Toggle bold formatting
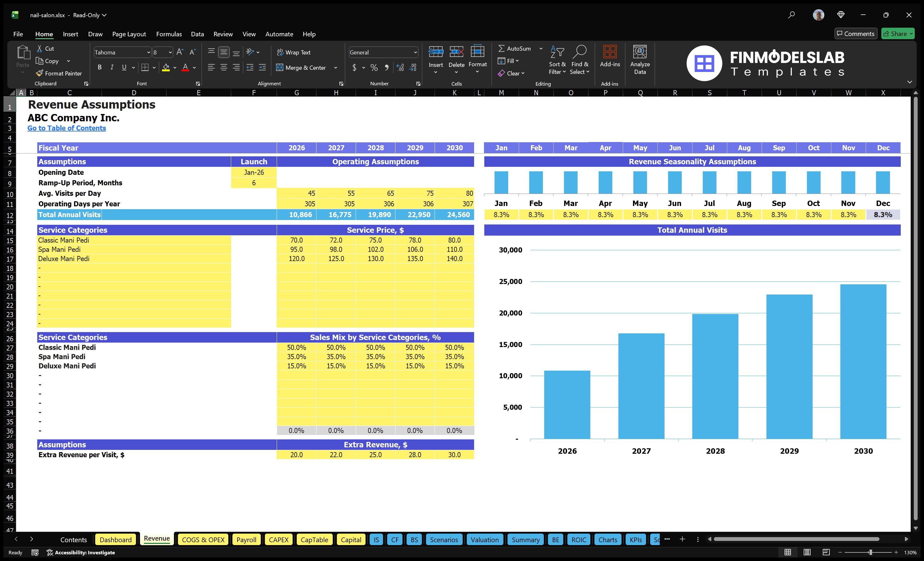 pos(99,67)
